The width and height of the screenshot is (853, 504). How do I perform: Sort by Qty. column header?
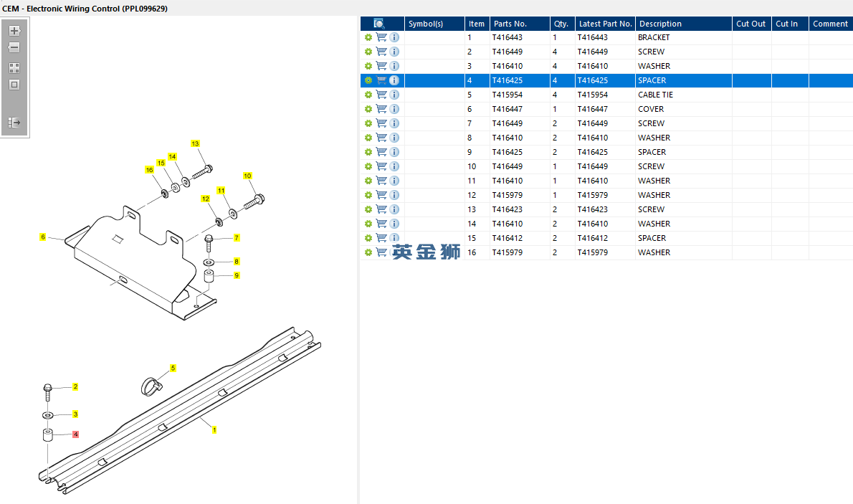563,24
